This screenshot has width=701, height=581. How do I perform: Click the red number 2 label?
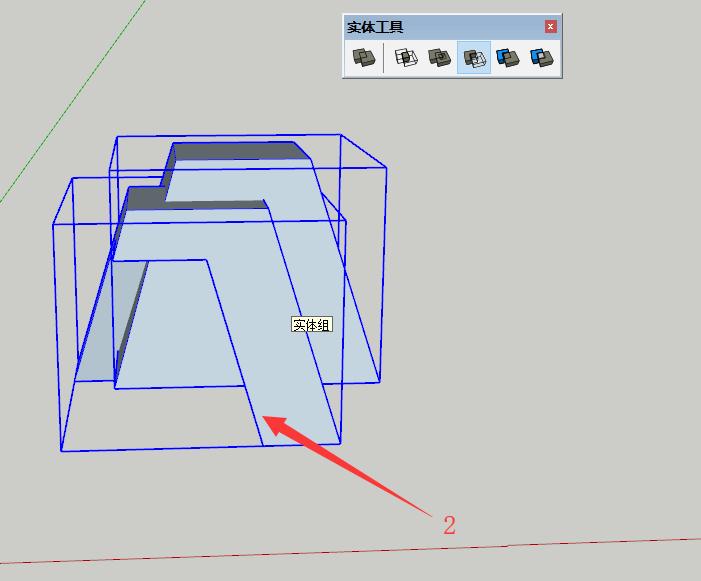point(449,525)
